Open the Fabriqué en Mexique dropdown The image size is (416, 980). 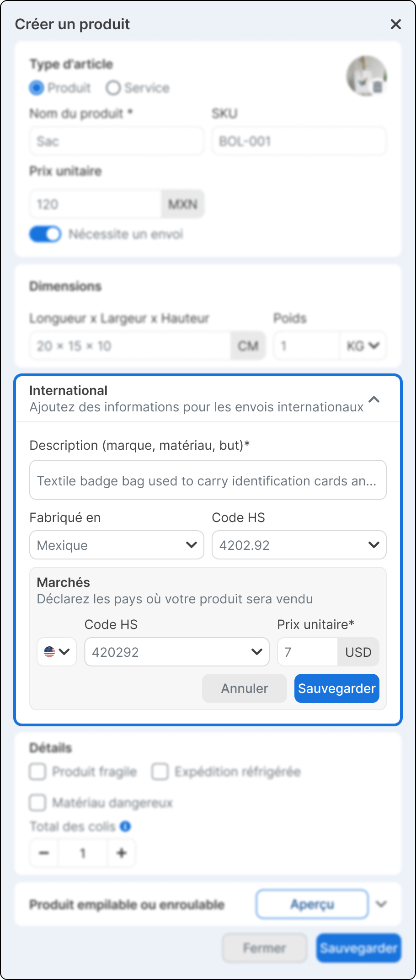pos(117,545)
